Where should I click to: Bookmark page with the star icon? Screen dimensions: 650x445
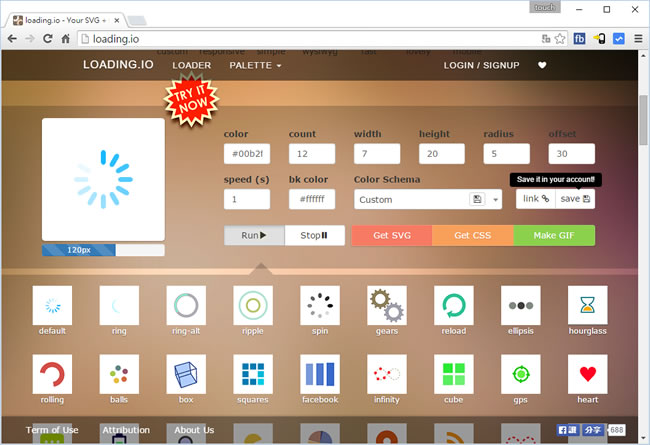coord(560,39)
